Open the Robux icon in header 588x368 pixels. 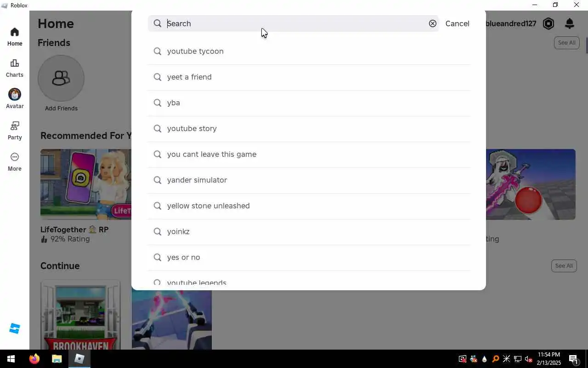tap(548, 23)
